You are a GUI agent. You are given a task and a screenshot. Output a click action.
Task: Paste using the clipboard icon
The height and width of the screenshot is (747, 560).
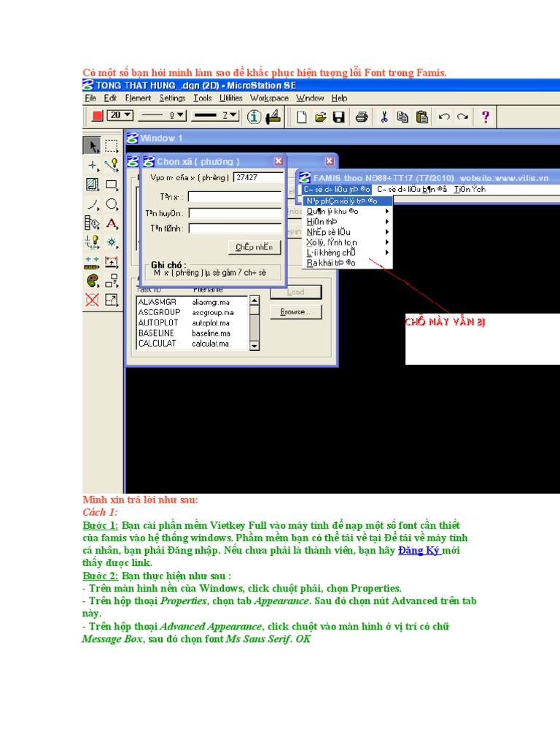coord(421,117)
